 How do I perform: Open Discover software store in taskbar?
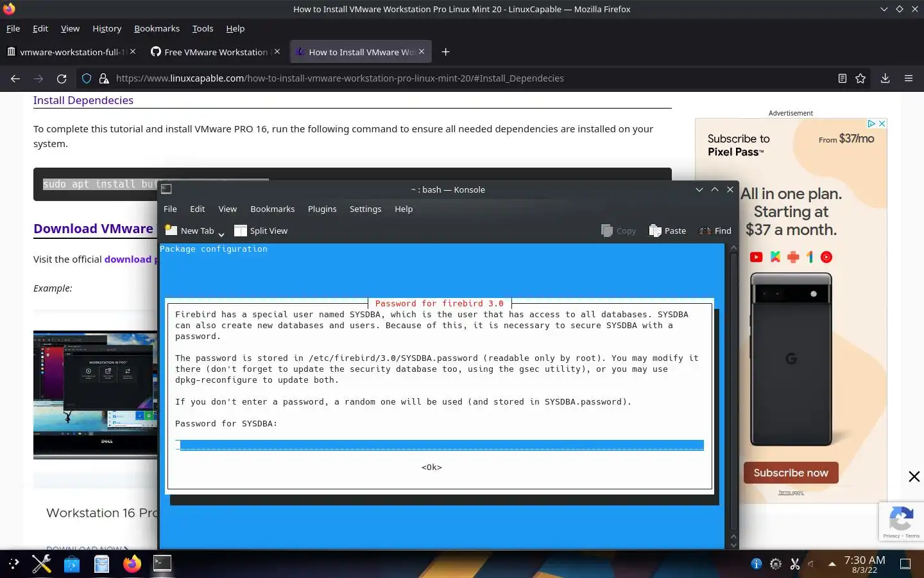click(x=72, y=564)
